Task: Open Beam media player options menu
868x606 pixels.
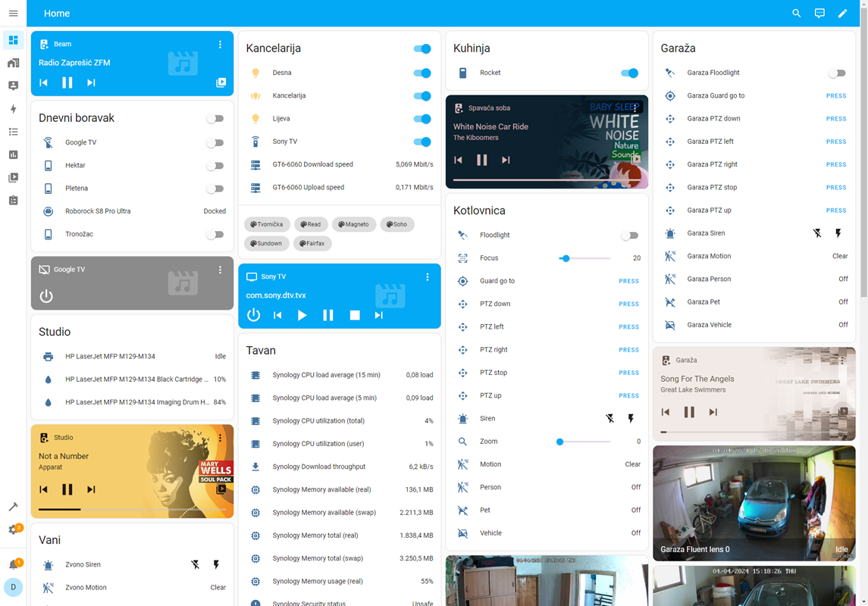Action: click(221, 45)
